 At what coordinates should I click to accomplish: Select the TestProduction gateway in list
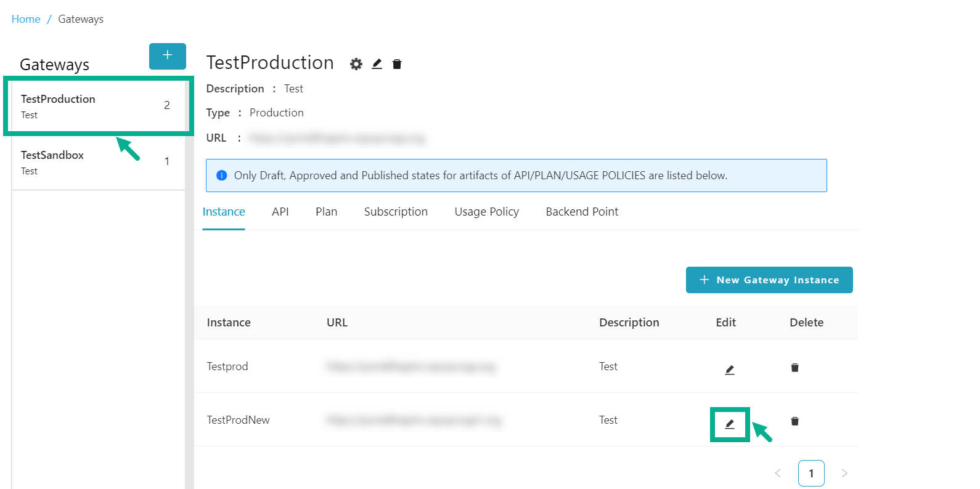point(58,105)
